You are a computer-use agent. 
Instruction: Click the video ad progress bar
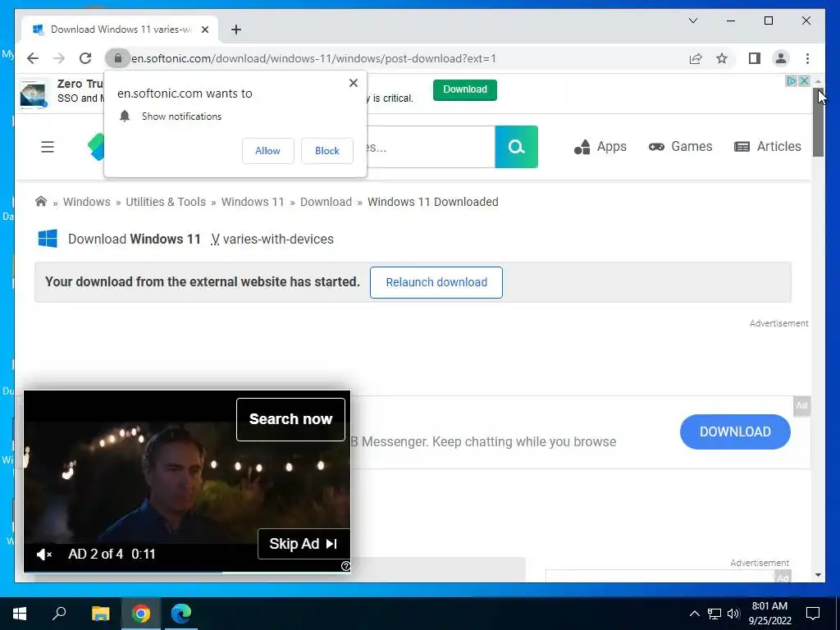click(x=187, y=572)
